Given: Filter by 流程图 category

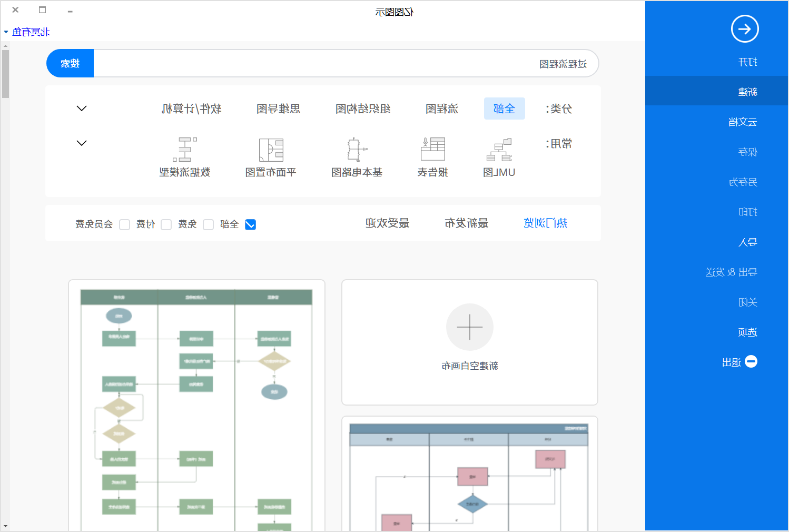Looking at the screenshot, I should point(442,109).
